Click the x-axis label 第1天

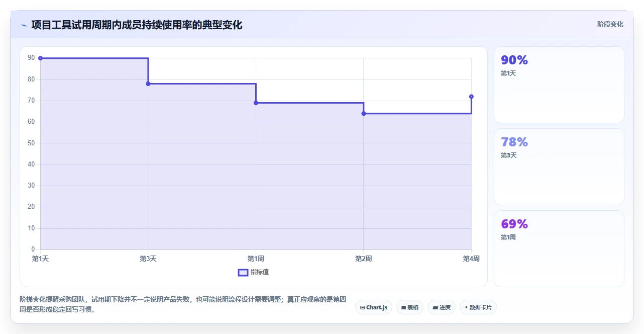[40, 259]
